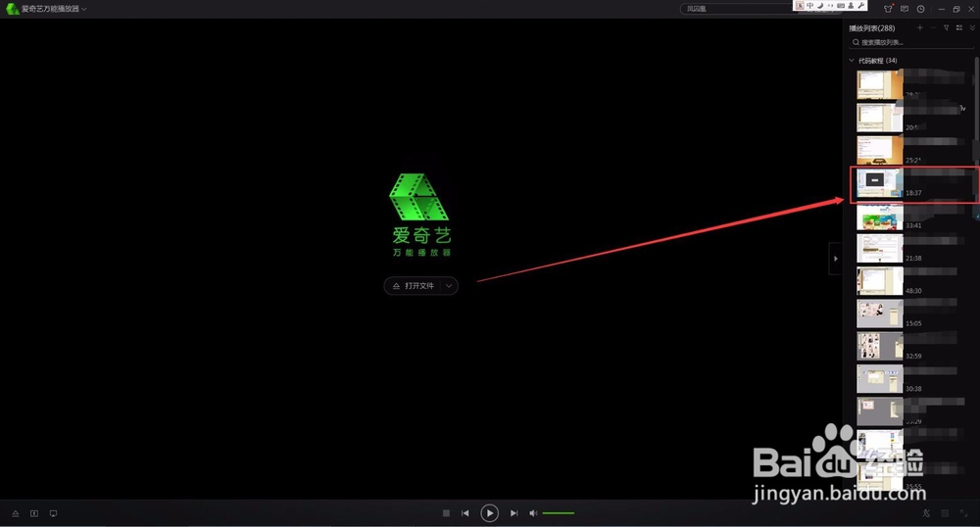
Task: Select the video thumbnail lasting 48:30
Action: pyautogui.click(x=879, y=281)
